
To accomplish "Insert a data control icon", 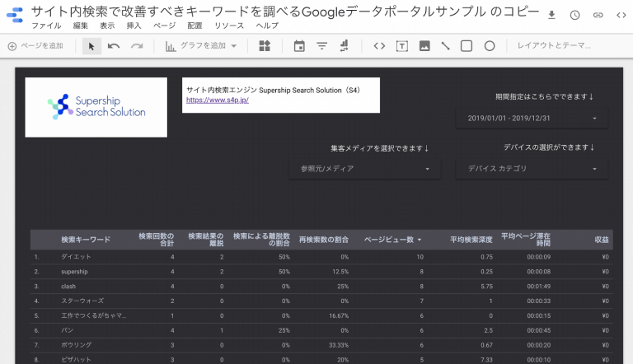I will coord(344,46).
